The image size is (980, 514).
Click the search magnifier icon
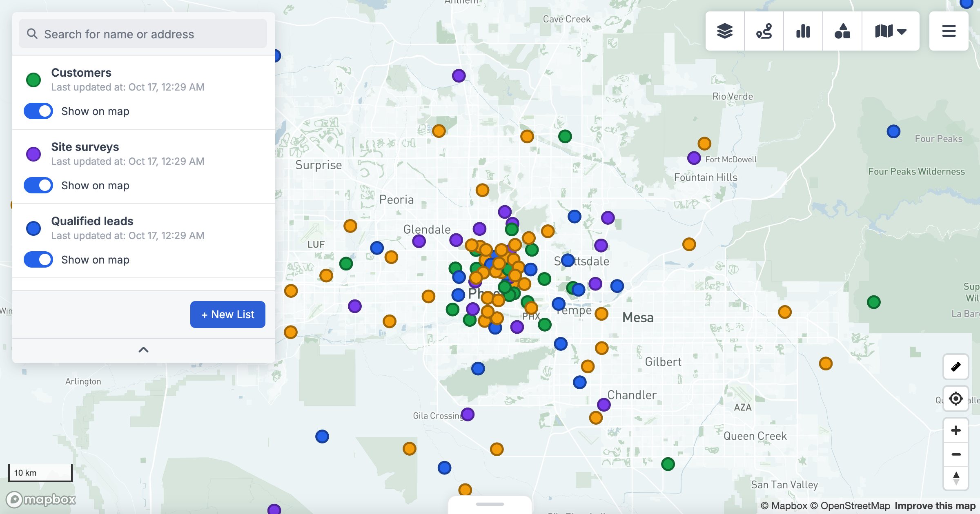click(32, 34)
